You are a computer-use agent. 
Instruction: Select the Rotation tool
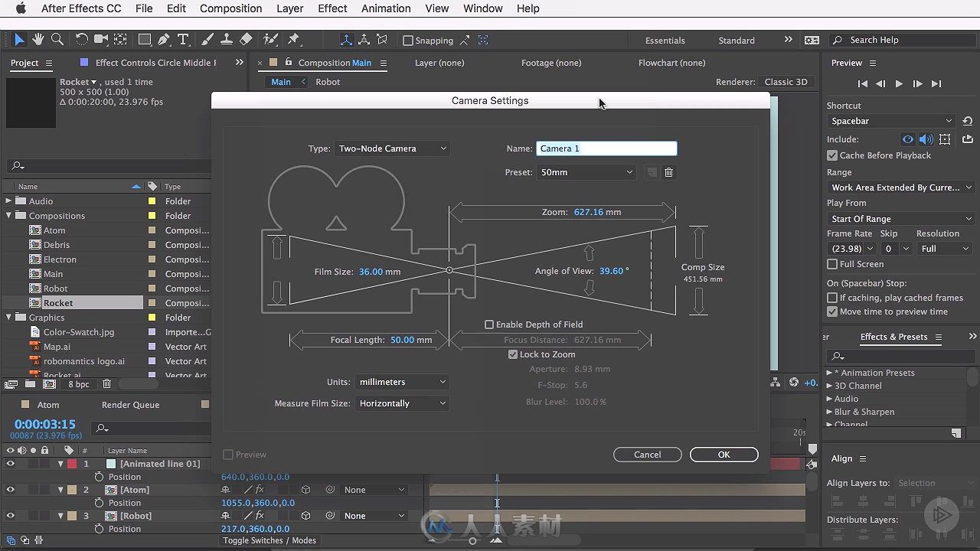81,40
